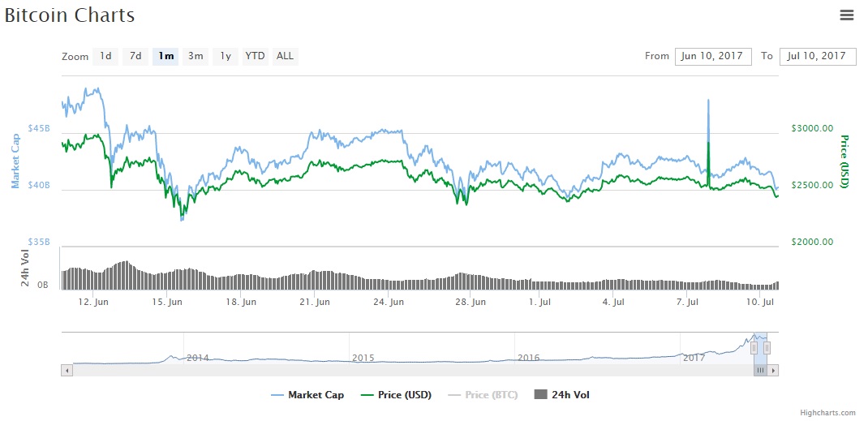Click the 7. Jul axis label
Image resolution: width=868 pixels, height=421 pixels.
click(x=687, y=302)
